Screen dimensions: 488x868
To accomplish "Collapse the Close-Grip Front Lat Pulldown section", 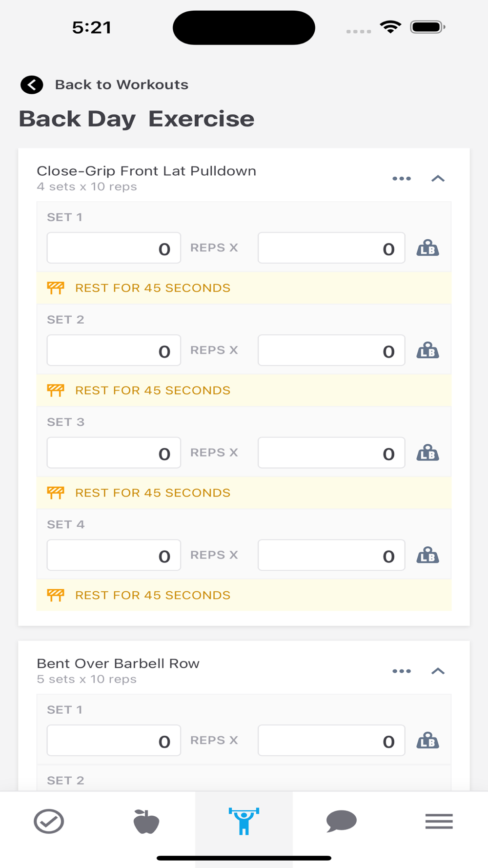I will point(438,179).
